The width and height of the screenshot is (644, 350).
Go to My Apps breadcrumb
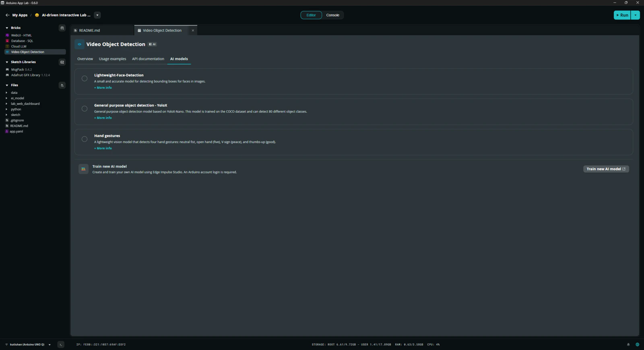pyautogui.click(x=20, y=15)
